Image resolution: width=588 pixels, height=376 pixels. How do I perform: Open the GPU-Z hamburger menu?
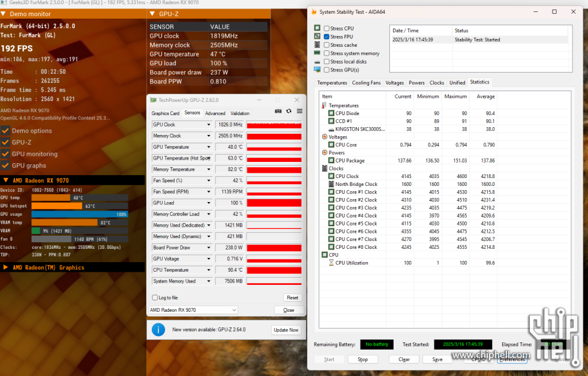pos(299,111)
